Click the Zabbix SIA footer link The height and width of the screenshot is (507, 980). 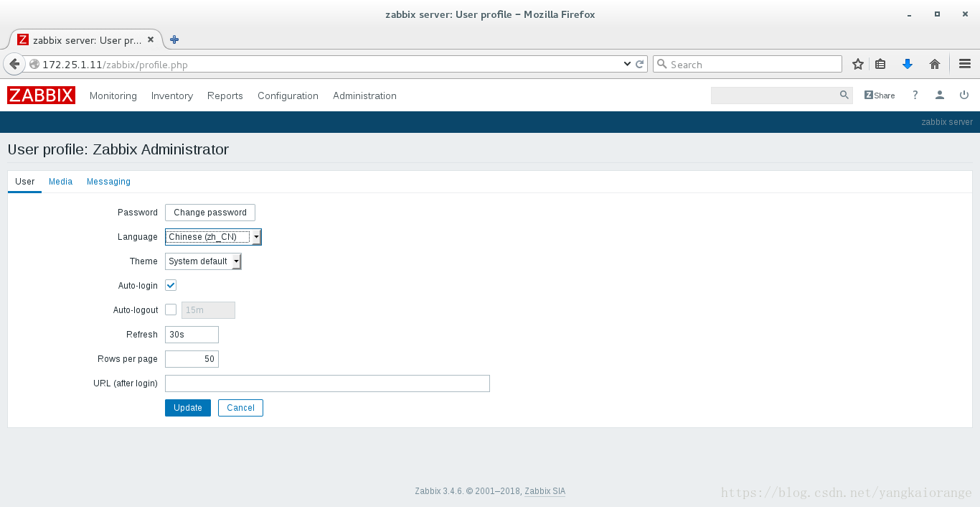(545, 491)
